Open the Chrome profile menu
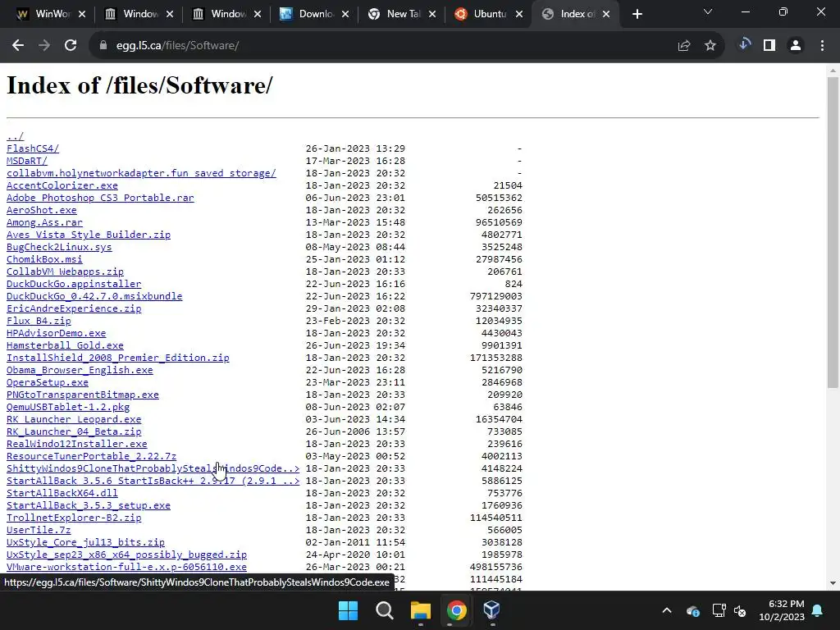 796,46
